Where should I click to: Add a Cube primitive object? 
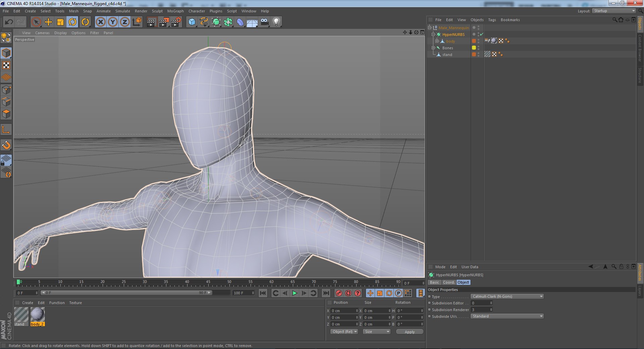[192, 22]
